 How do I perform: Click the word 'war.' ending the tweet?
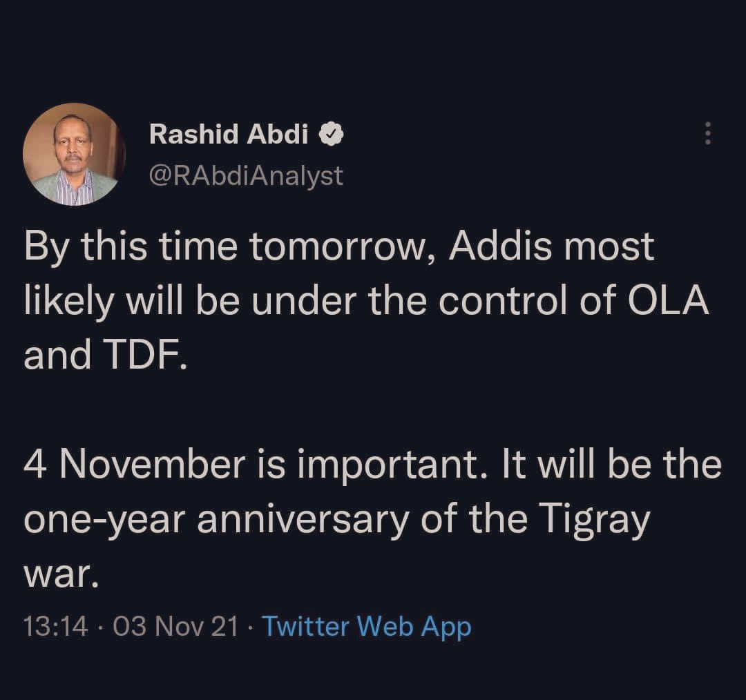(57, 572)
